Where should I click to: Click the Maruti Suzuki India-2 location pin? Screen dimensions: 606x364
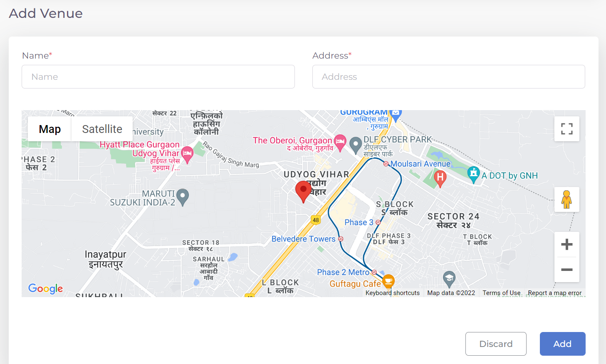point(183,197)
